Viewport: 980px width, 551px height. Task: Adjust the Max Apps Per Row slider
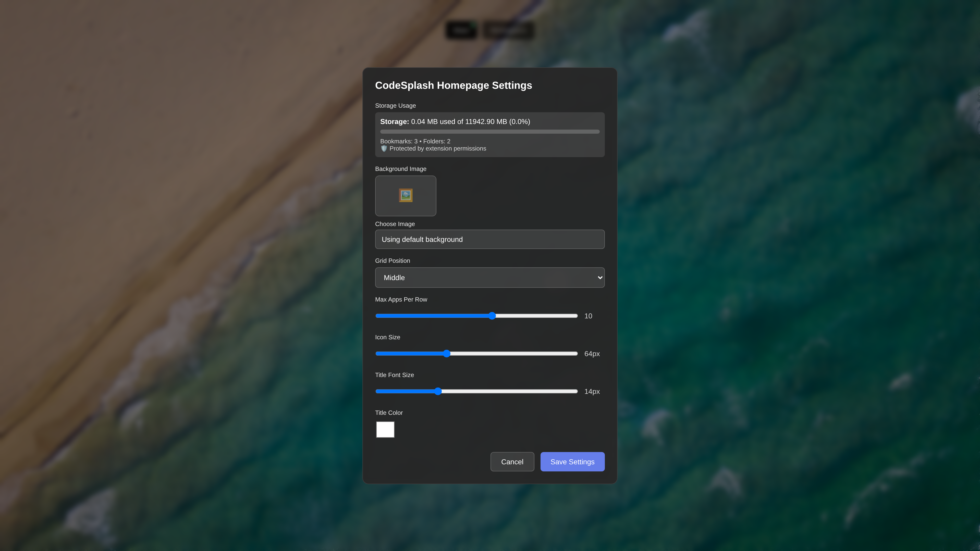pyautogui.click(x=476, y=316)
